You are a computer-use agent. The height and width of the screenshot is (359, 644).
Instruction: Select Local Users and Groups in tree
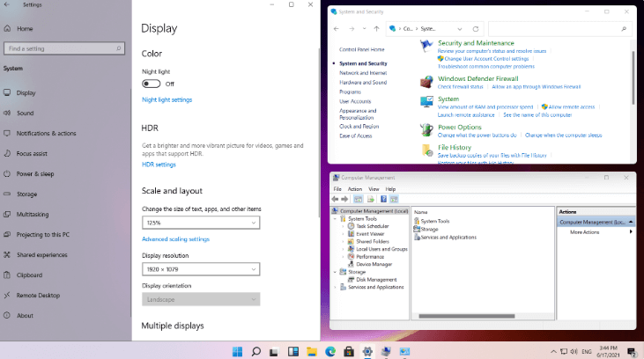[x=381, y=249]
